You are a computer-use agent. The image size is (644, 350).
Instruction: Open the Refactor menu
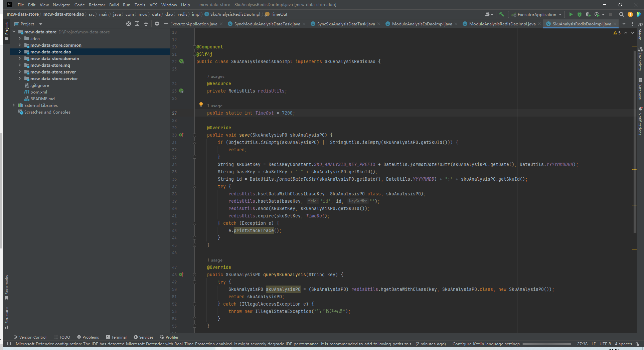pos(97,5)
